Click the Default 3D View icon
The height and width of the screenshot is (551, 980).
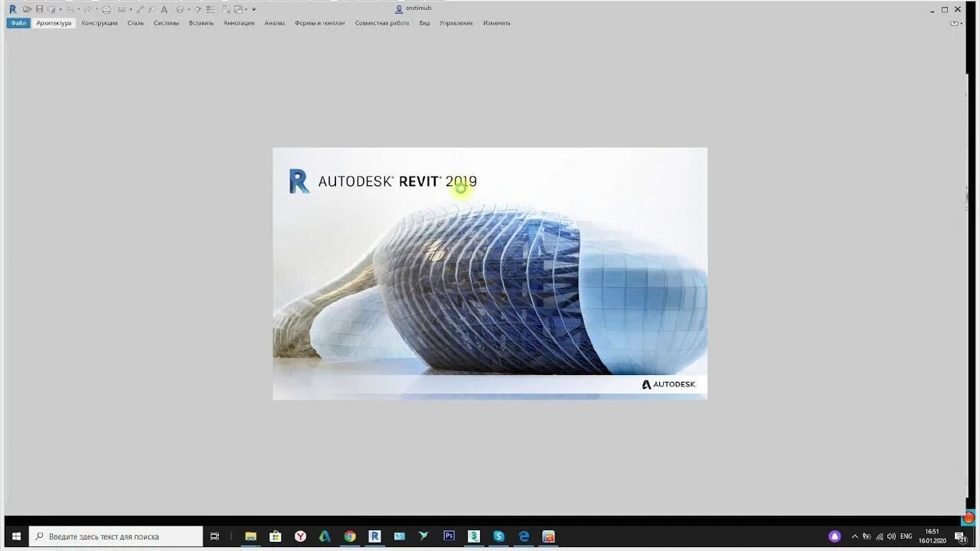pos(180,9)
